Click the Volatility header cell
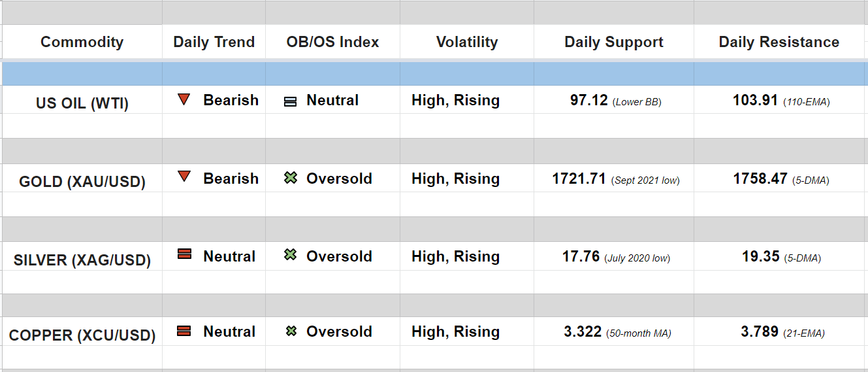The image size is (868, 372). 466,42
